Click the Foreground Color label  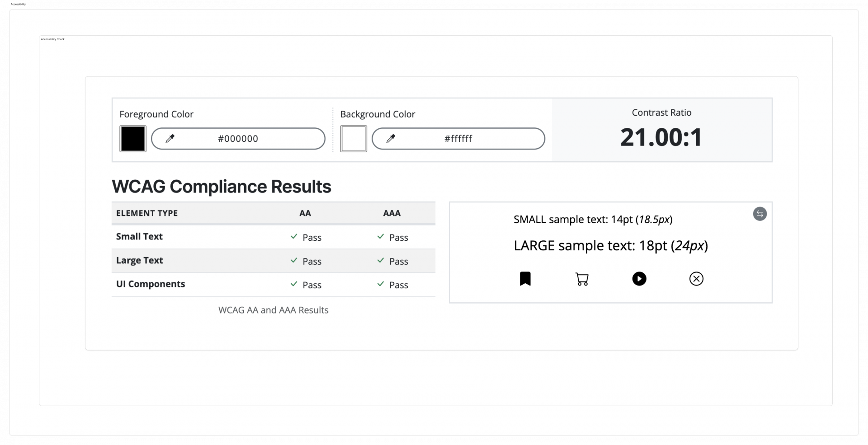[x=156, y=114]
